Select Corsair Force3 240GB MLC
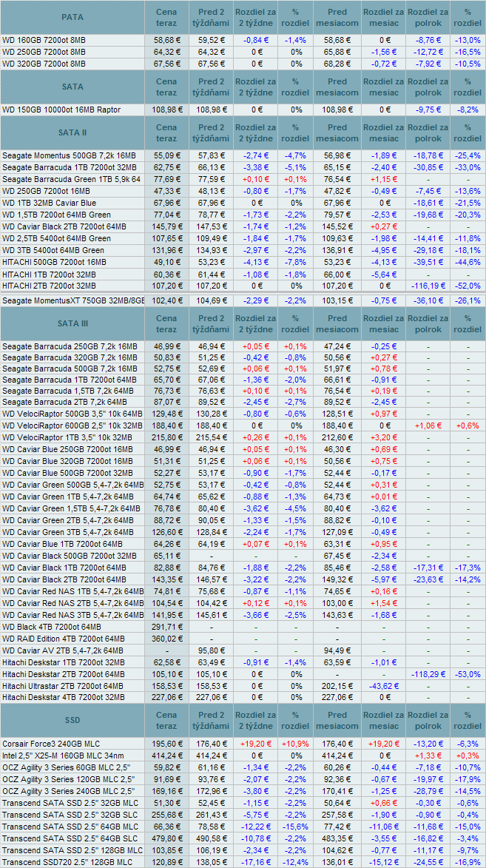This screenshot has height=868, width=486. tap(52, 743)
